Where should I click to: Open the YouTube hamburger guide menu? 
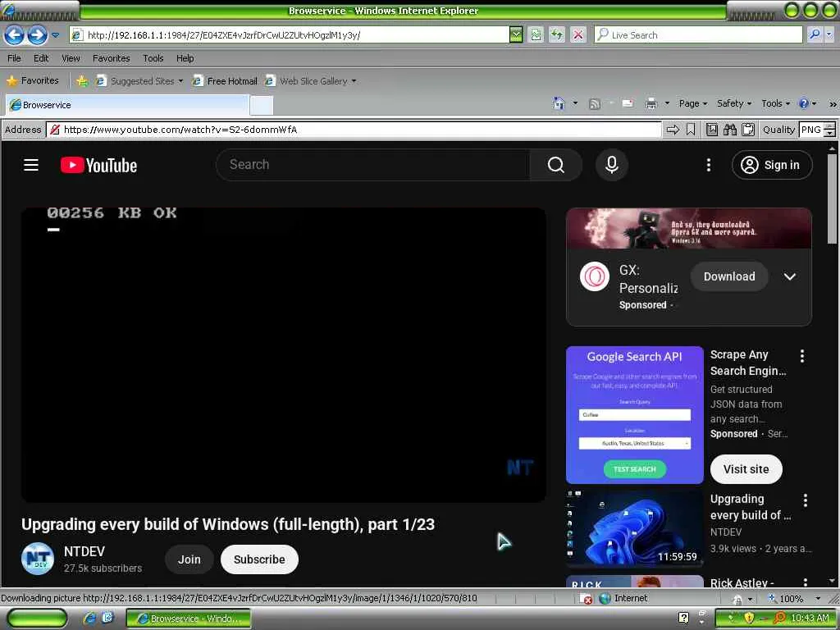[x=31, y=165]
